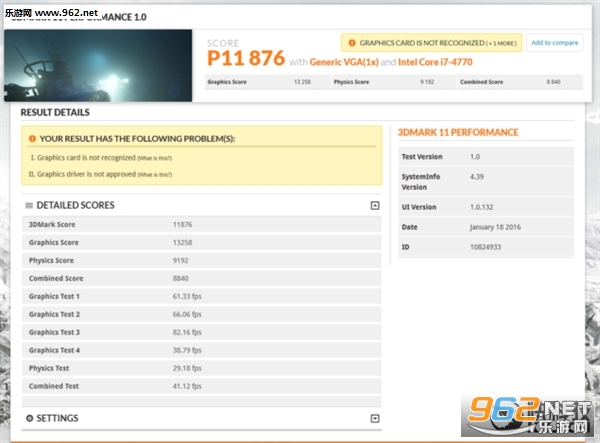The height and width of the screenshot is (443, 600).
Task: Click the GRAPHICS CARD IS NOT RECOGNIZED banner
Action: click(x=432, y=43)
